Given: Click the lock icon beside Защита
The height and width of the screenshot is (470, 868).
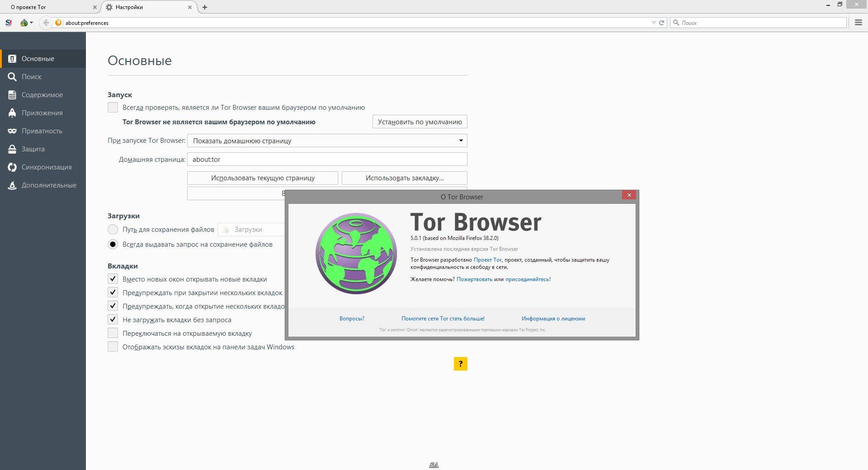Looking at the screenshot, I should tap(12, 149).
